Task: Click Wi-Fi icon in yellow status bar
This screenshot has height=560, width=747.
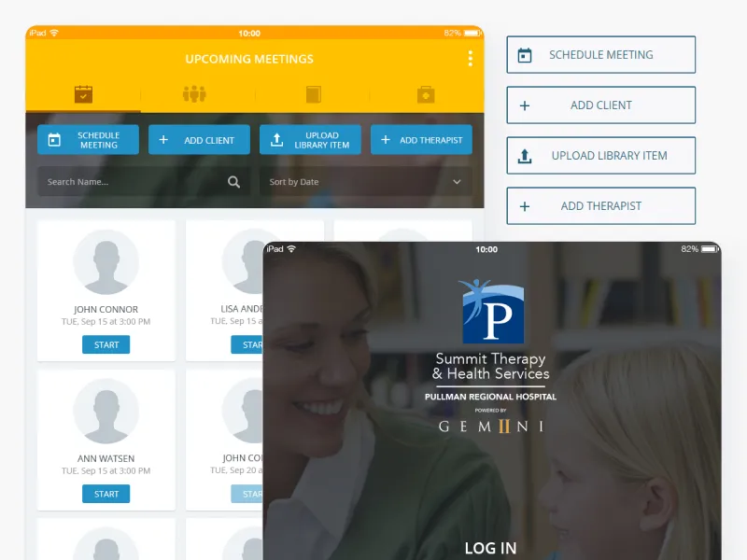Action: point(54,33)
